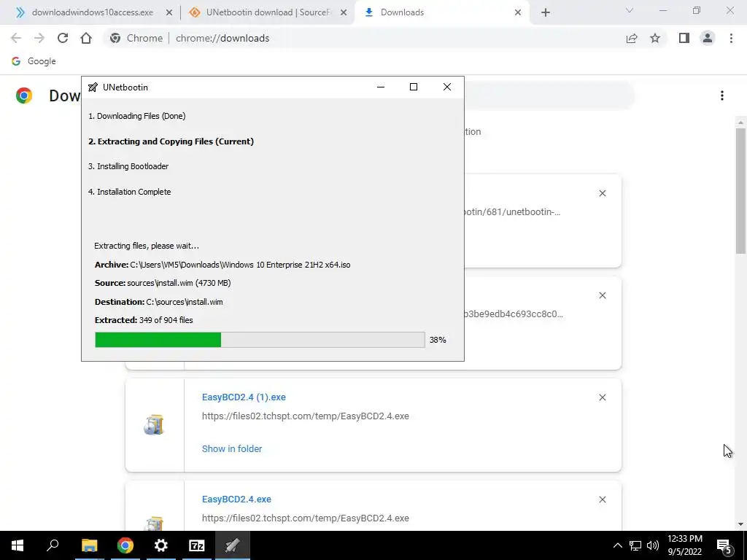Click the Chrome back arrow
This screenshot has height=560, width=747.
(16, 38)
